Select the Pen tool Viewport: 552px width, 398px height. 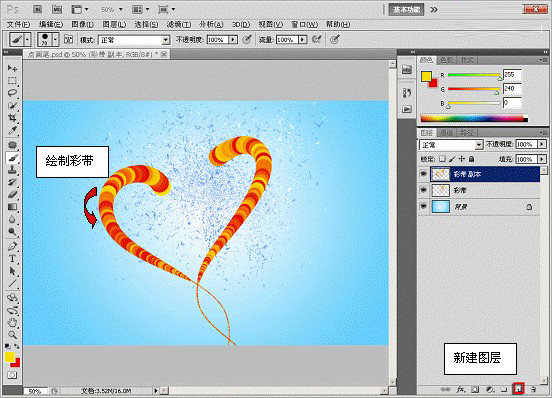pos(12,246)
